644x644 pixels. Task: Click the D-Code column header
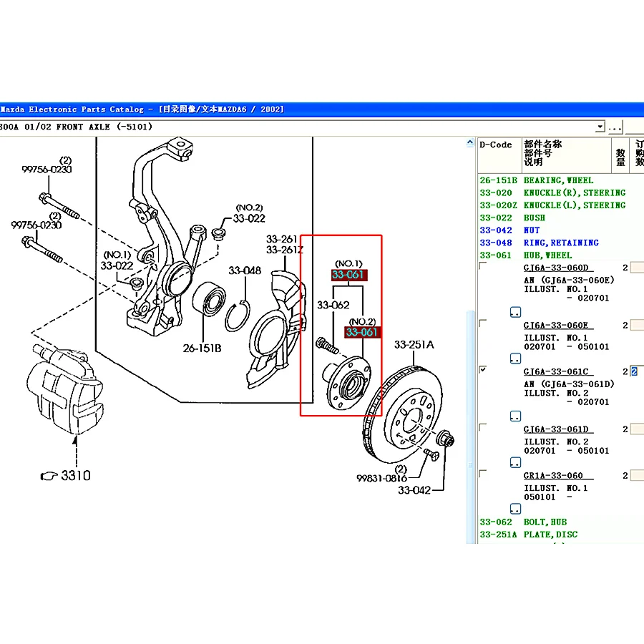[499, 155]
